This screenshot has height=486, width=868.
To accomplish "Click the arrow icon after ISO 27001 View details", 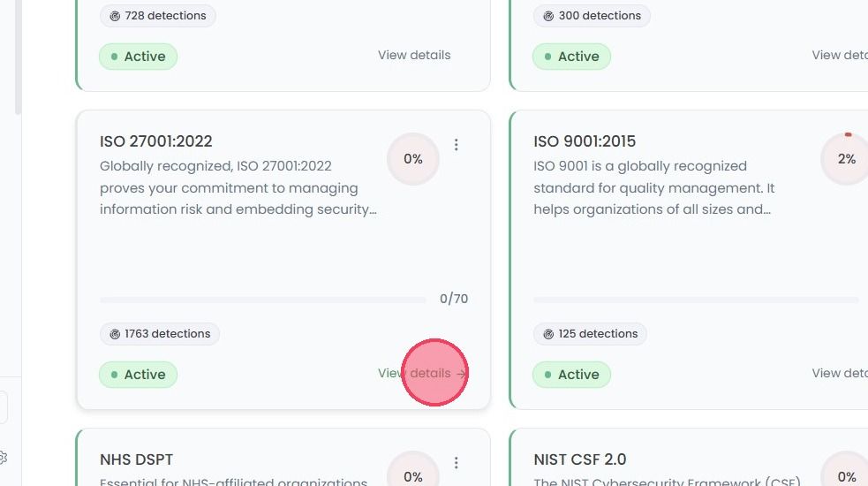I will point(461,374).
